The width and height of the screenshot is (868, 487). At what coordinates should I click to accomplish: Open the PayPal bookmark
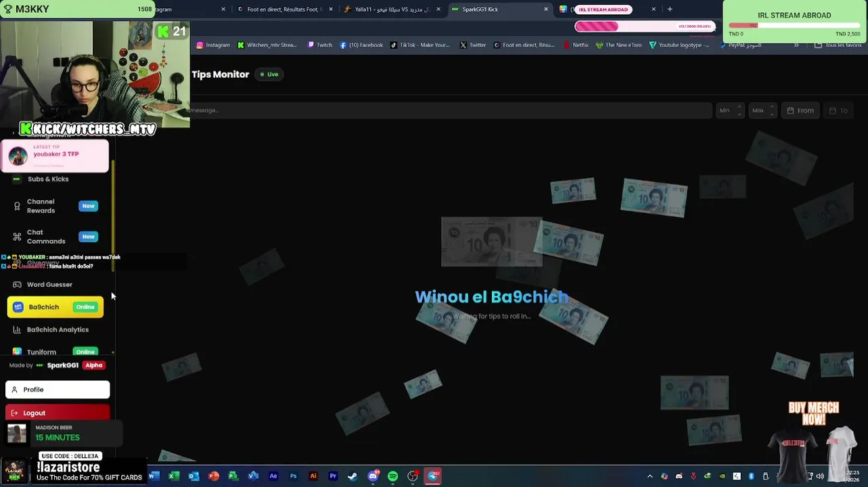coord(740,45)
